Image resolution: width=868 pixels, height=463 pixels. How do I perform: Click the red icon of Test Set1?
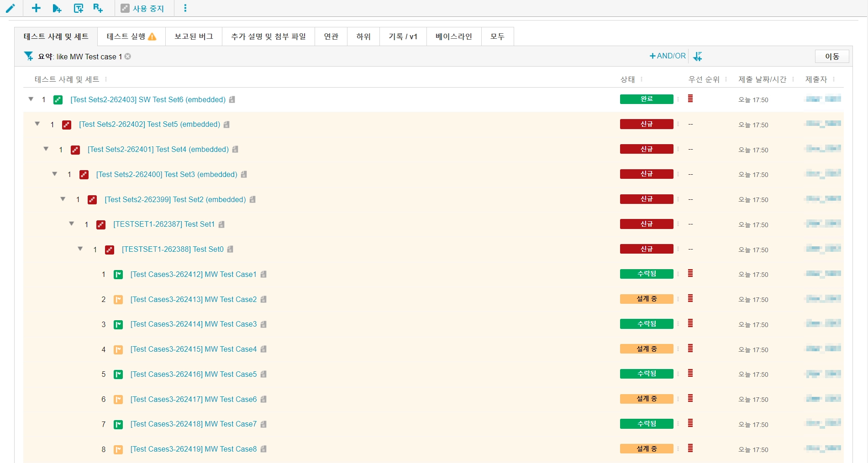pyautogui.click(x=101, y=224)
